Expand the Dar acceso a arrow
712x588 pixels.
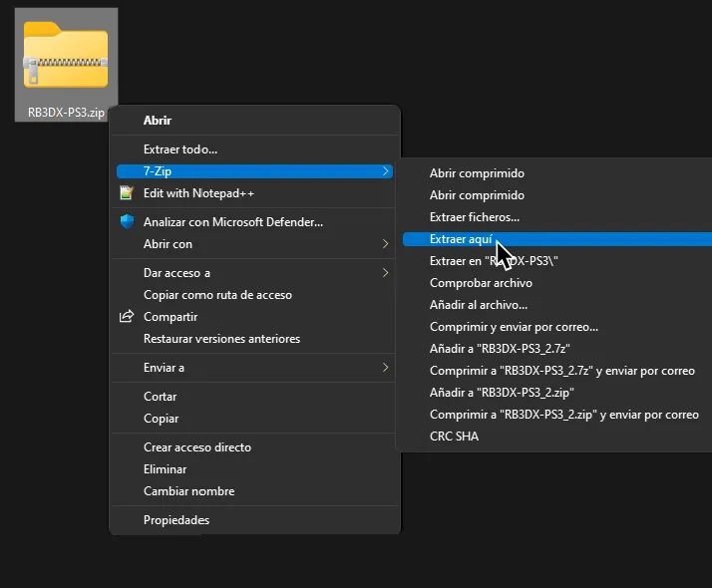pos(385,273)
